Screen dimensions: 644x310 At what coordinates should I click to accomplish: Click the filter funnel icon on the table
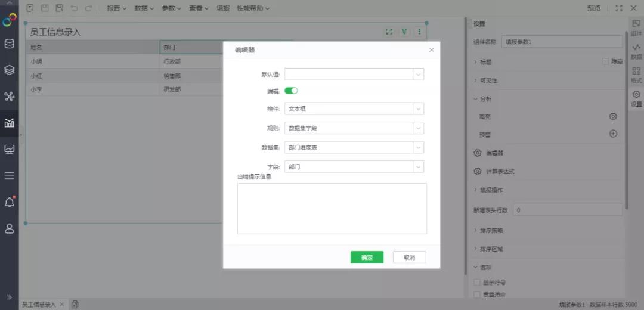(x=404, y=32)
